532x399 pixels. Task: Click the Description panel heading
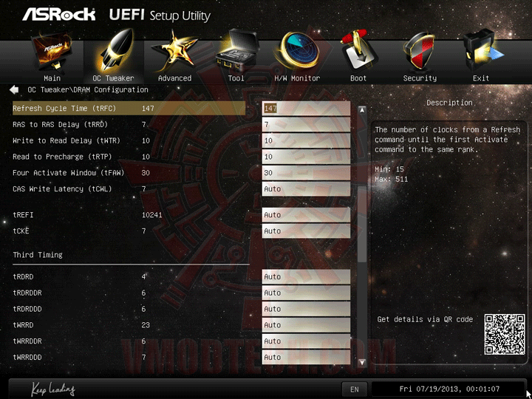[449, 103]
